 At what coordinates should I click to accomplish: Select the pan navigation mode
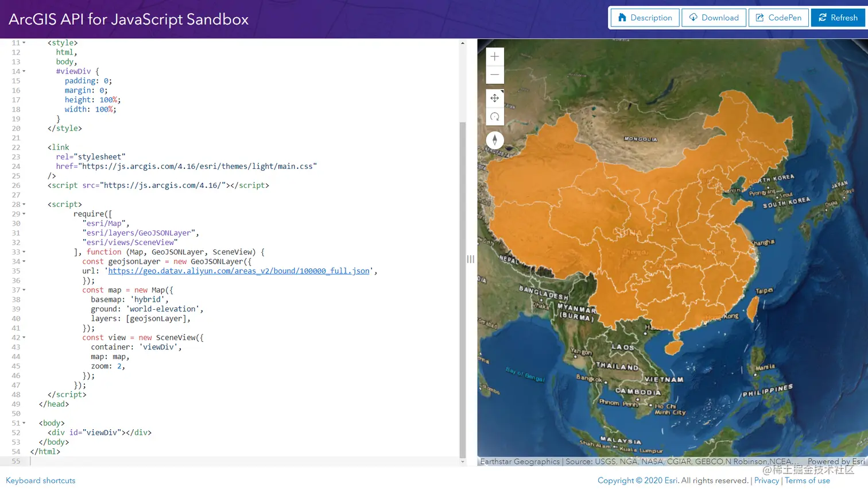point(494,98)
